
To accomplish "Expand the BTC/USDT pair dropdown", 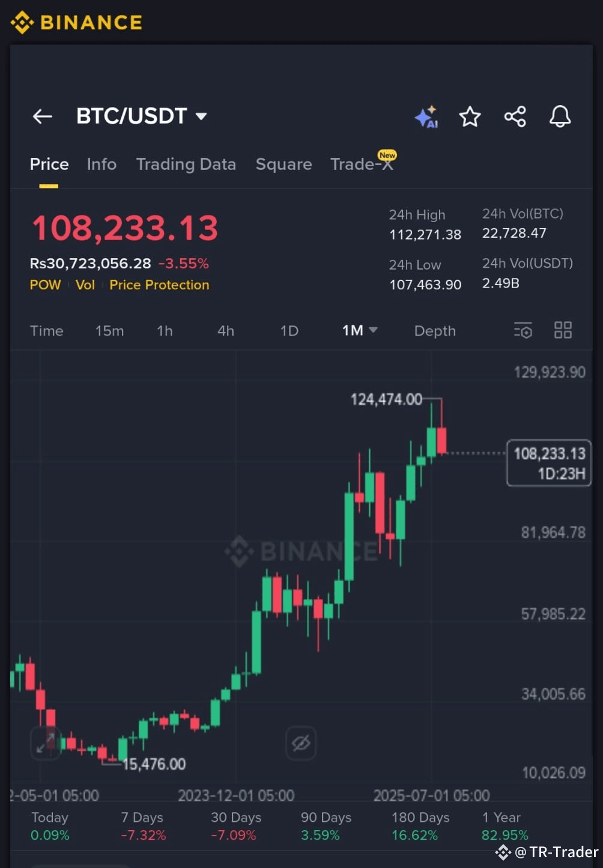I will coord(202,116).
